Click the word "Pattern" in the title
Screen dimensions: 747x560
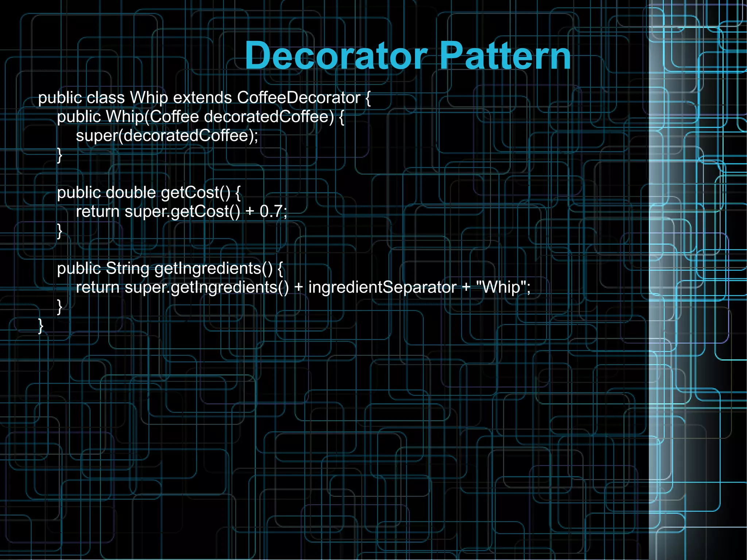click(x=505, y=56)
